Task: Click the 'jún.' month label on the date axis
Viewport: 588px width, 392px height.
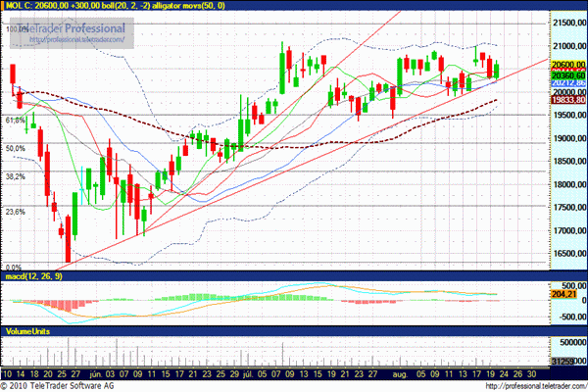Action: (x=96, y=374)
